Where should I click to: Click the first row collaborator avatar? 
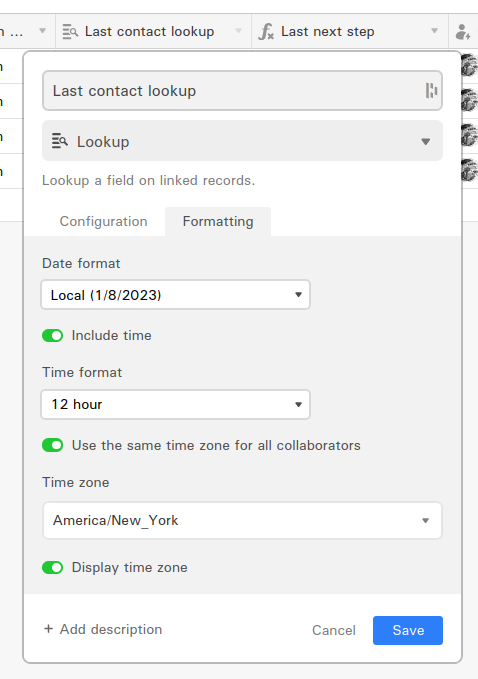point(468,66)
